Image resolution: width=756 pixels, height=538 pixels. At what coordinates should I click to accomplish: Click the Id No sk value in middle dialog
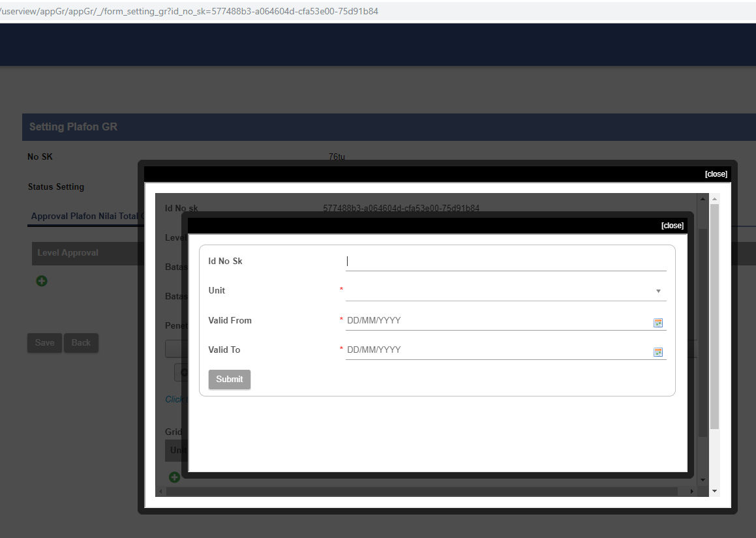(401, 208)
